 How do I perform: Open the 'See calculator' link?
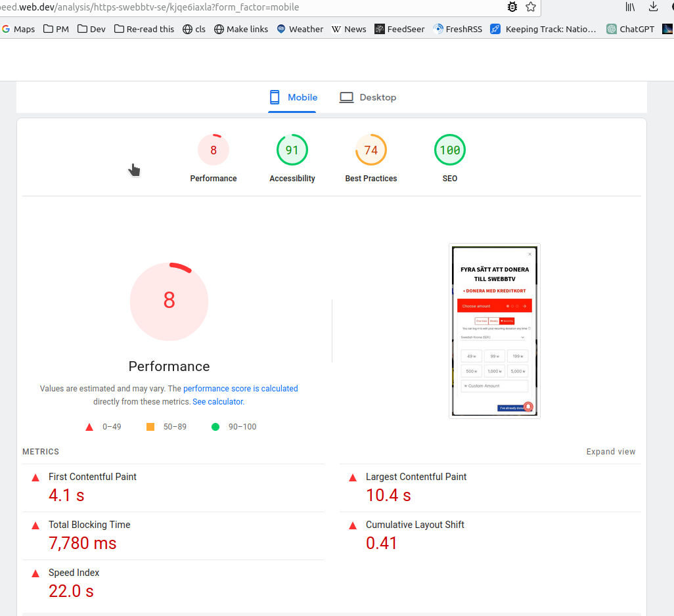[x=217, y=401]
